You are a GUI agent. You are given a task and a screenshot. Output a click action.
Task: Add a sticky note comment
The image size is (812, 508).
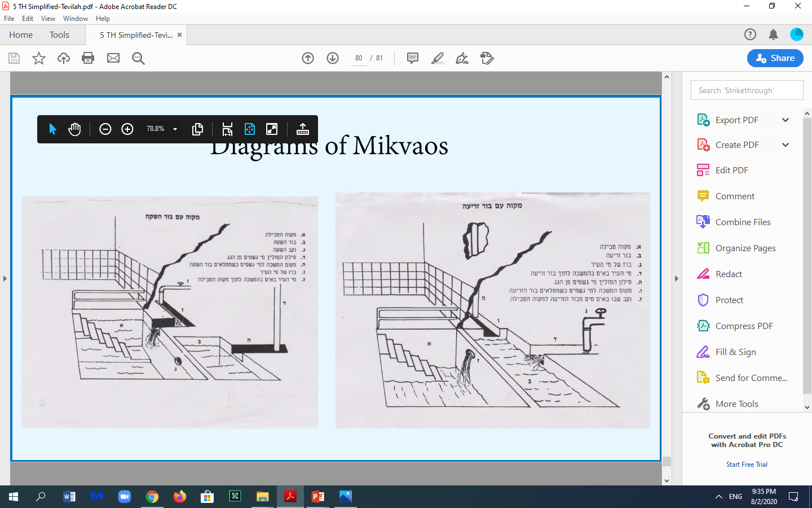(413, 58)
